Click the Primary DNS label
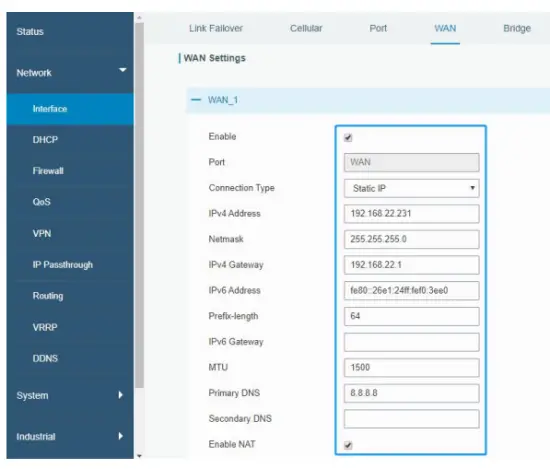This screenshot has height=469, width=550. click(234, 393)
